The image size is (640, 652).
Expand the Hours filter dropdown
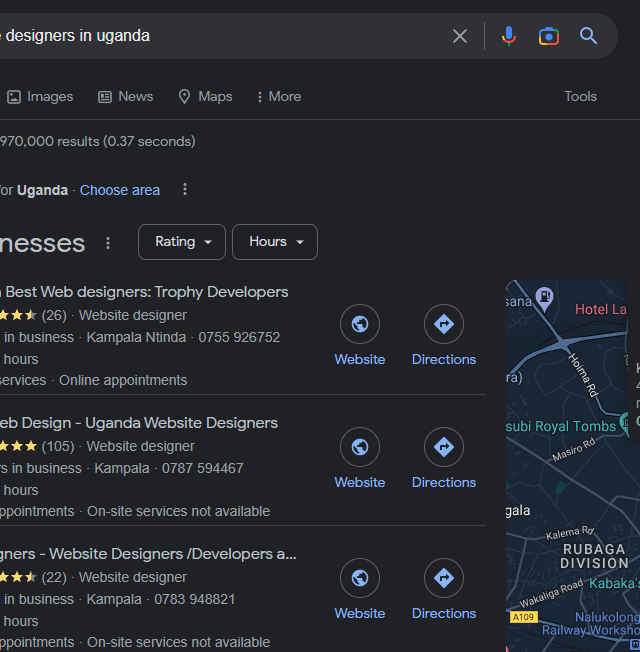point(275,242)
